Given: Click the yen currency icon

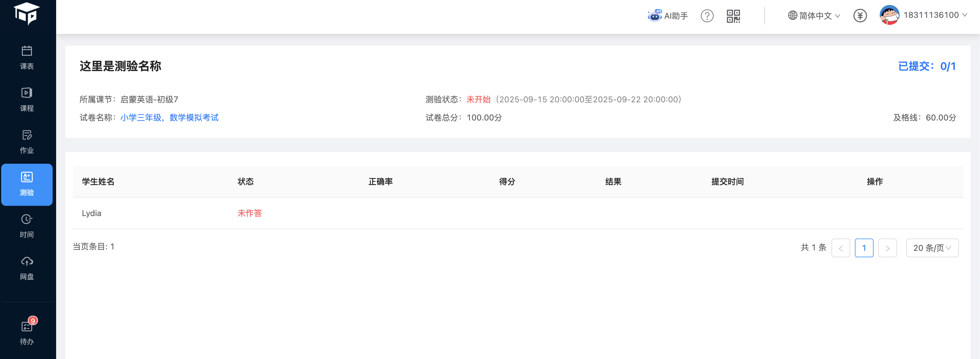Looking at the screenshot, I should pos(860,15).
